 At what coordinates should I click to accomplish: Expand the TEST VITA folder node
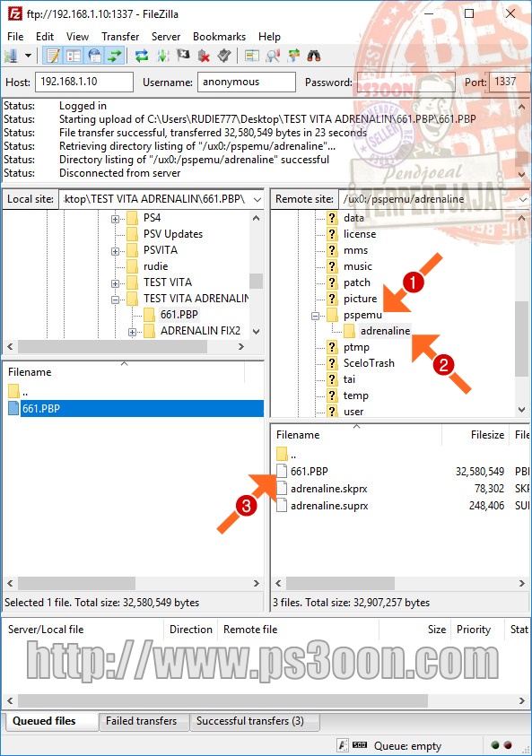[x=115, y=283]
